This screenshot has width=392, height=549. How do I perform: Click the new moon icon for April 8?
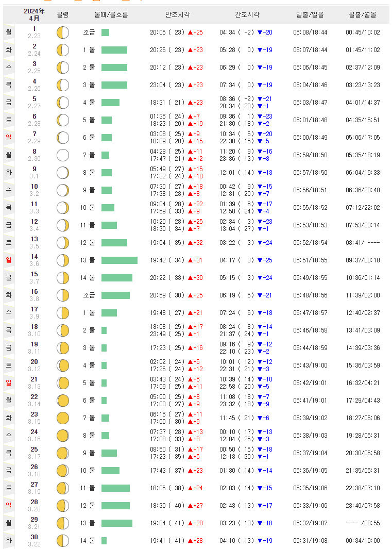(x=62, y=155)
